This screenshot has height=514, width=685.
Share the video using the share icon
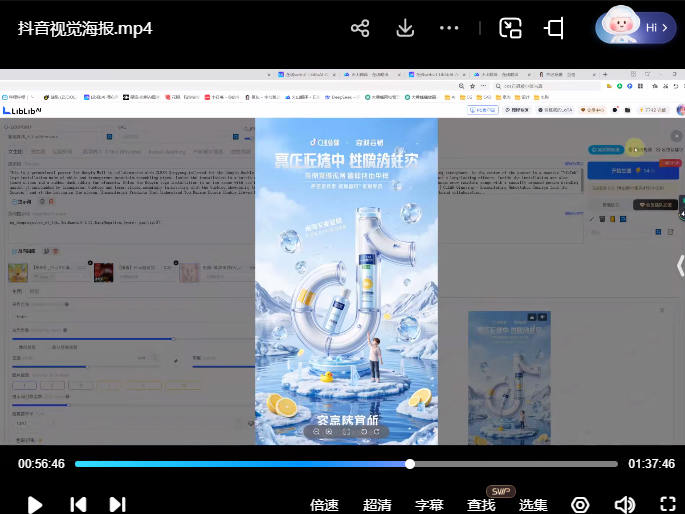pos(360,28)
